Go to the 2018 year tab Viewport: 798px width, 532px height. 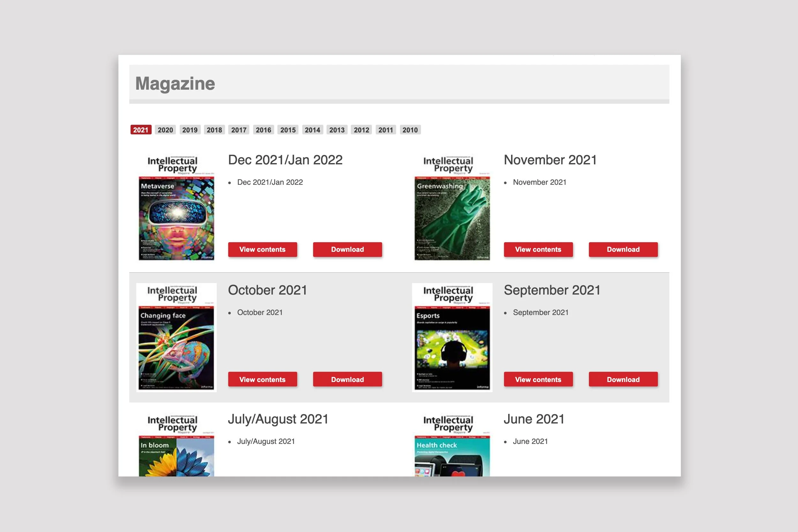pos(214,130)
